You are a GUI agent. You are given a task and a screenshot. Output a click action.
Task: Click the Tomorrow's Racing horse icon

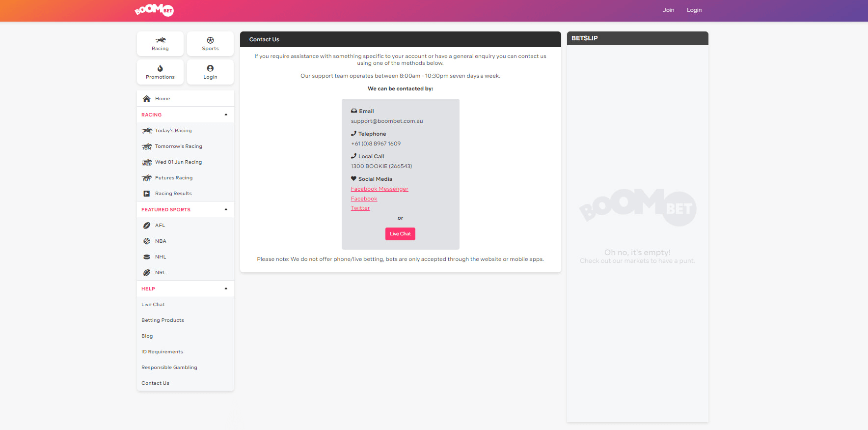tap(147, 146)
